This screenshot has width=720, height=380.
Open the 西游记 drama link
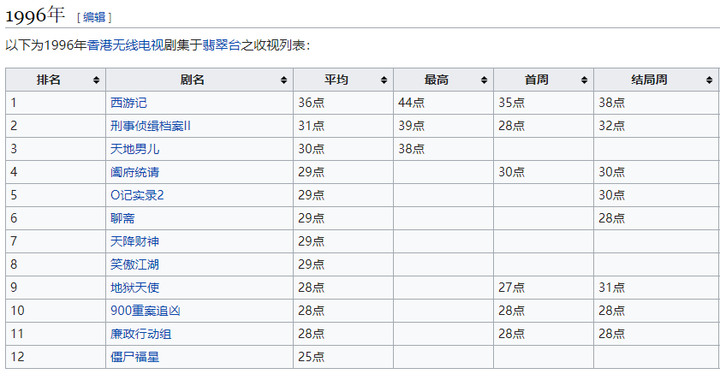[x=129, y=103]
